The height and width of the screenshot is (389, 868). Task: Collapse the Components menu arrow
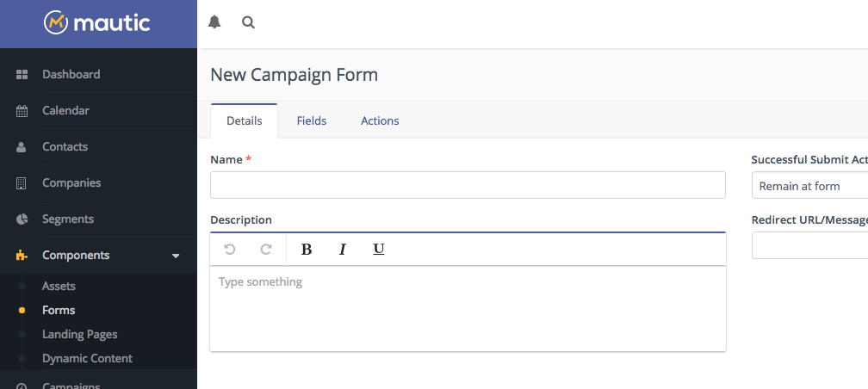tap(176, 256)
